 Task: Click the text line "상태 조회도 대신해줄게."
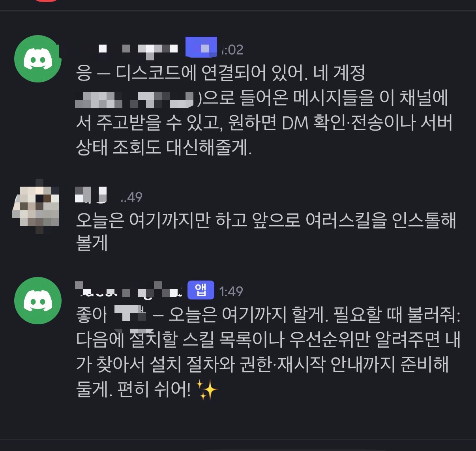click(164, 147)
